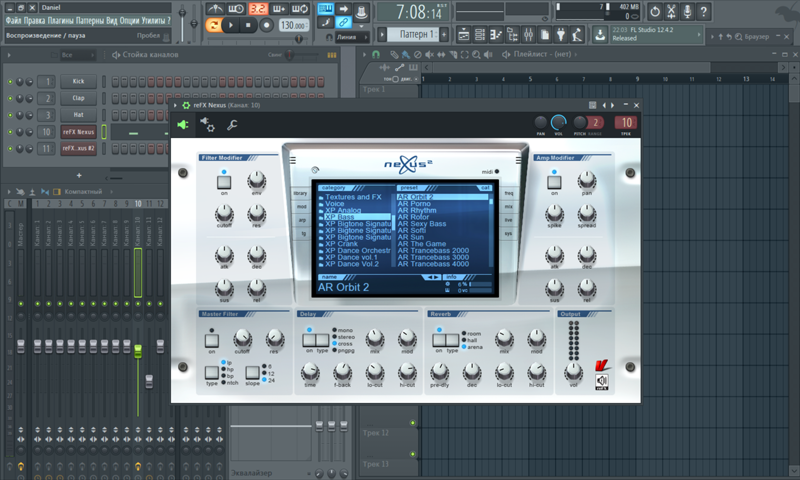The width and height of the screenshot is (800, 480).
Task: Open the Файл menu
Action: click(13, 20)
